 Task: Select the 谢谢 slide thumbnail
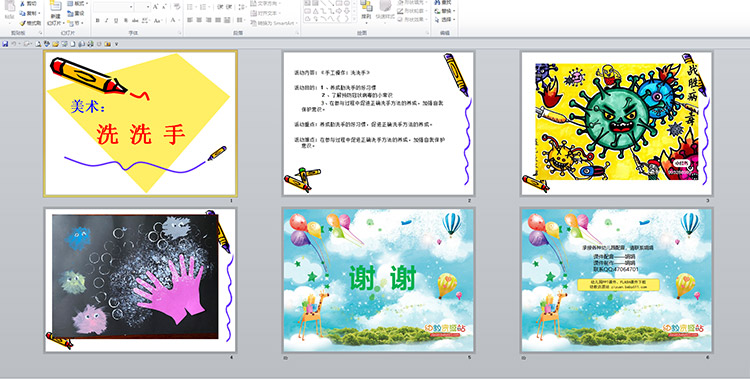[378, 280]
